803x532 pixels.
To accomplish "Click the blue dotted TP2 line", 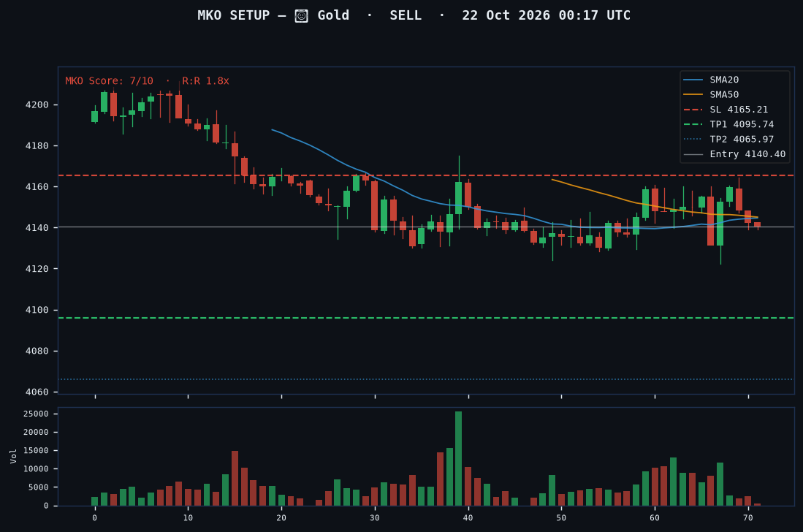I will tap(426, 379).
